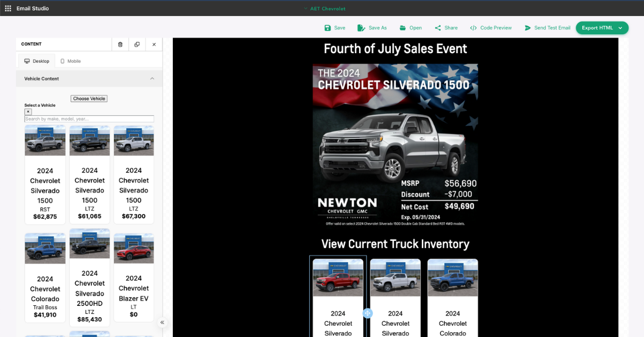Click the blue Colorado card in email canvas

453,298
